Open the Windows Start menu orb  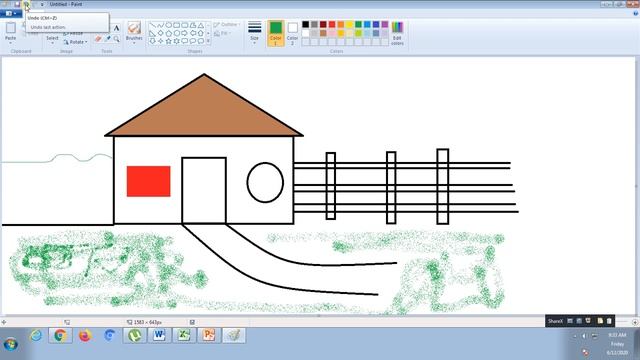coord(11,344)
